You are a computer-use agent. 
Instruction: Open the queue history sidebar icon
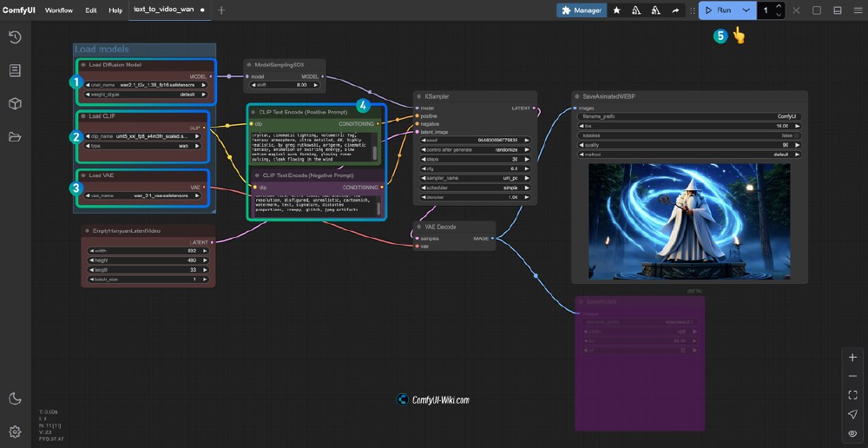coord(15,37)
